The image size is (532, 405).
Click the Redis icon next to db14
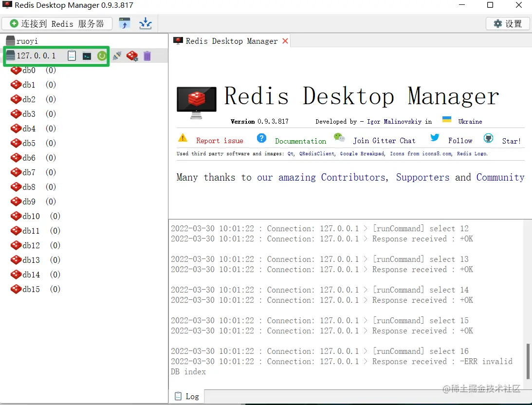(16, 275)
